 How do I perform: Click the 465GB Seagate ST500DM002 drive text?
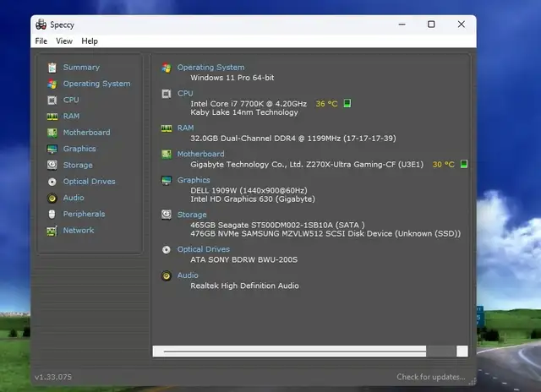click(277, 225)
